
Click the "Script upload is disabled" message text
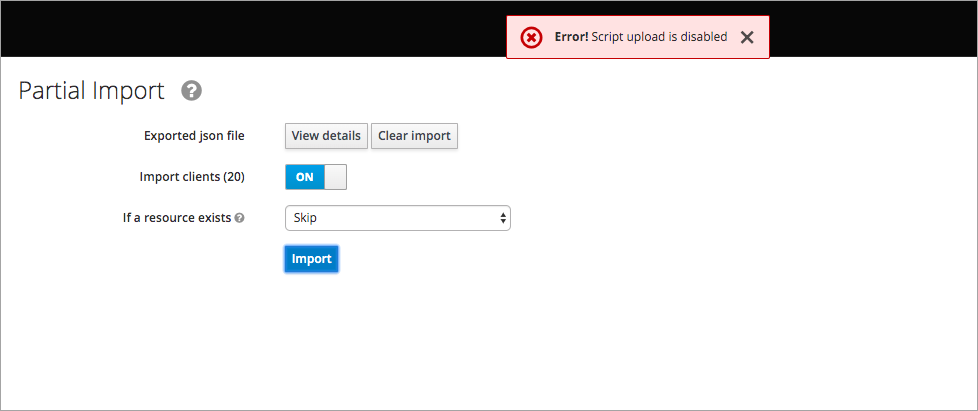(x=659, y=37)
